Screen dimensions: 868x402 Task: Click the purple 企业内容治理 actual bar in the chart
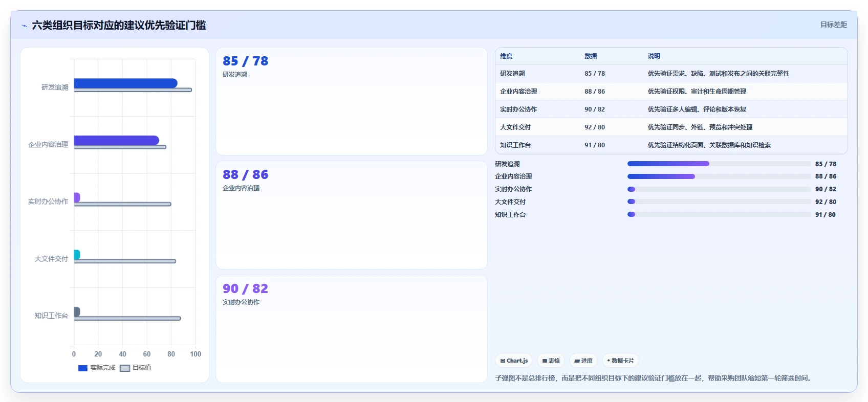click(117, 140)
